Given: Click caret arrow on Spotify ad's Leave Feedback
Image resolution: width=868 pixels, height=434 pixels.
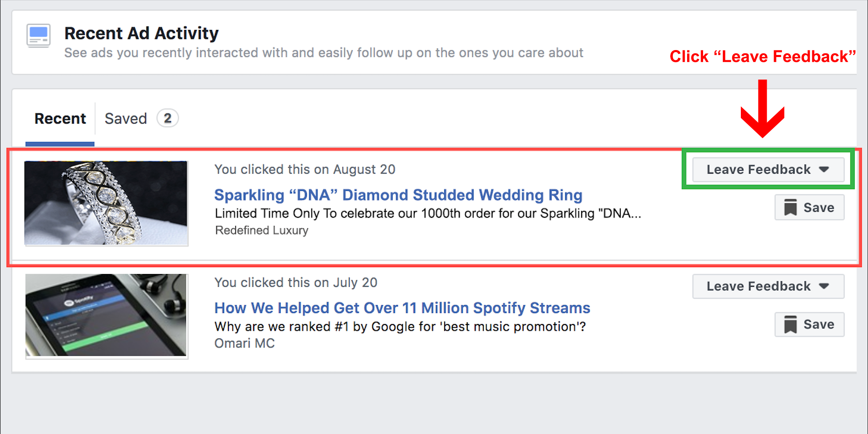Looking at the screenshot, I should point(824,286).
